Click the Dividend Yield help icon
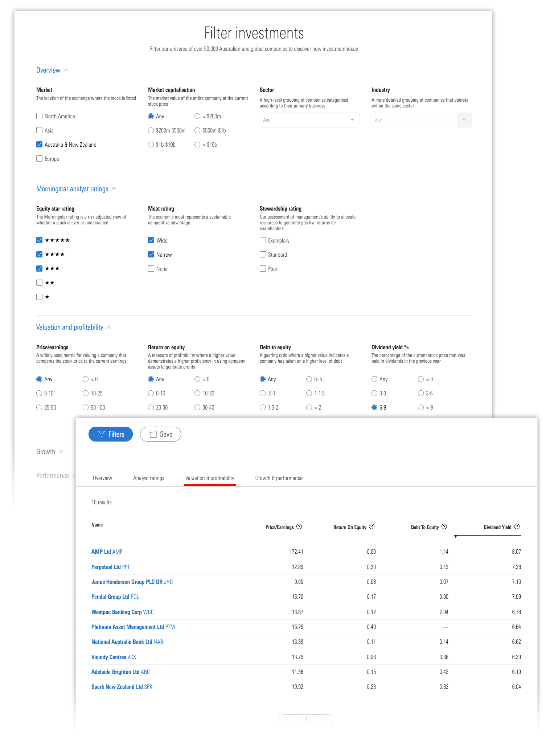Viewport: 550px width, 756px height. pos(517,527)
